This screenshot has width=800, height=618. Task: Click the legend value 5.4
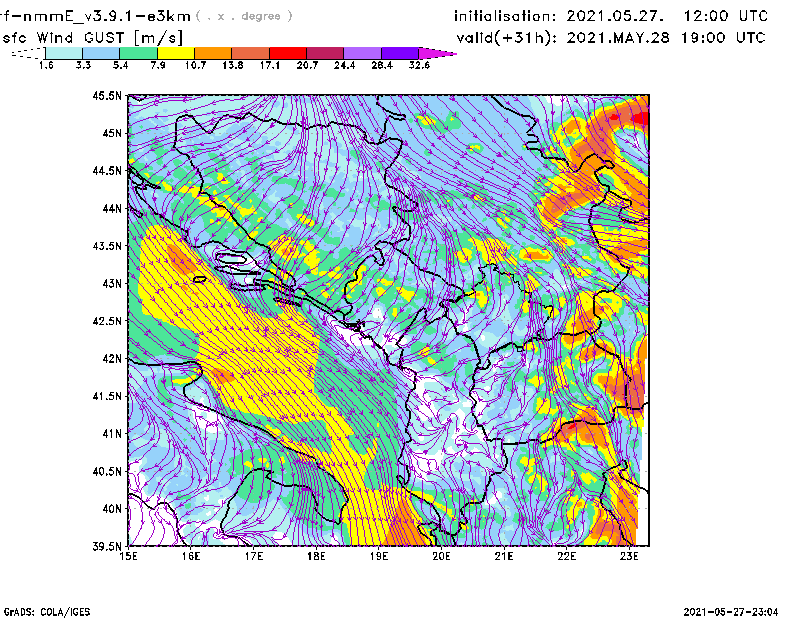click(120, 65)
